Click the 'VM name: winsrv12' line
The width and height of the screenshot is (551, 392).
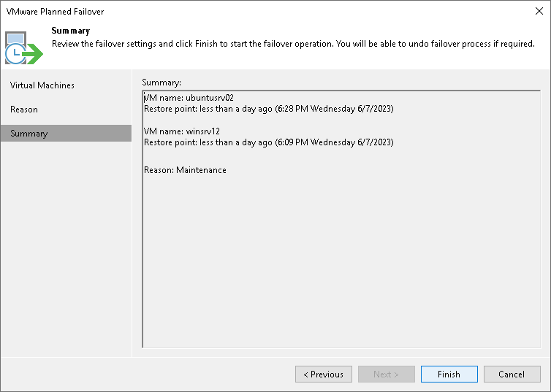[182, 131]
